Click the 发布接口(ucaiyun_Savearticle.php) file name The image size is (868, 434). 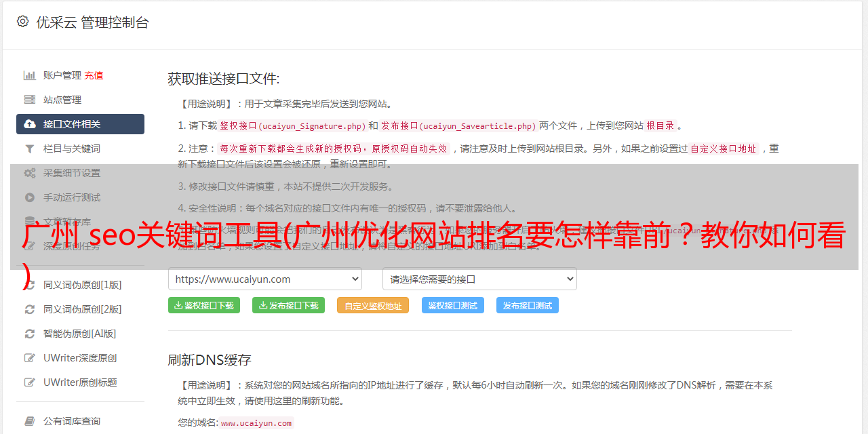(x=458, y=125)
